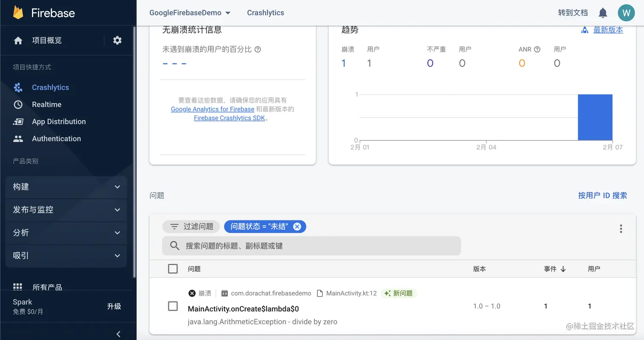Screen dimensions: 644x340
Task: Click 按用户 ID 搜索
Action: coord(602,196)
